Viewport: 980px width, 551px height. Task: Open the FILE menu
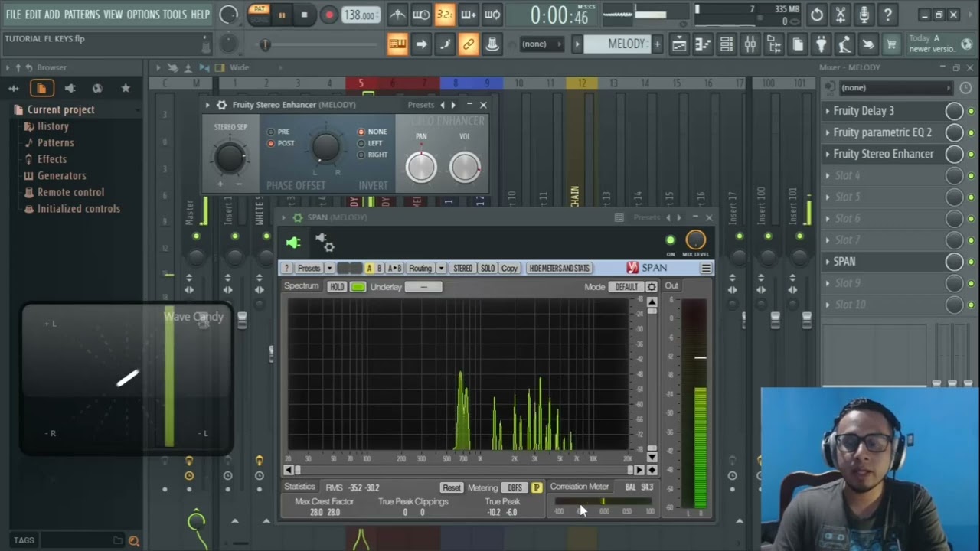click(x=13, y=15)
